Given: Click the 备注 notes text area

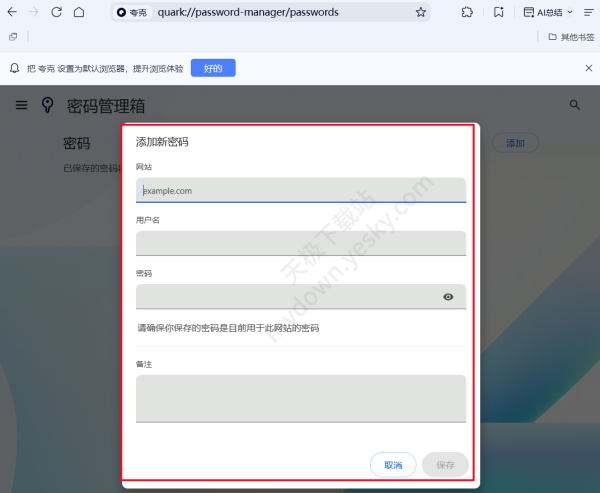Looking at the screenshot, I should [300, 398].
